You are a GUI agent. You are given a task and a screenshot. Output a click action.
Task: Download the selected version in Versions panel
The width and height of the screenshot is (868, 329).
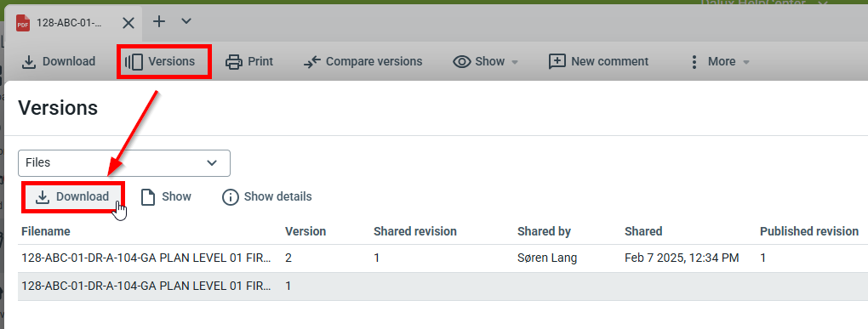click(x=72, y=197)
